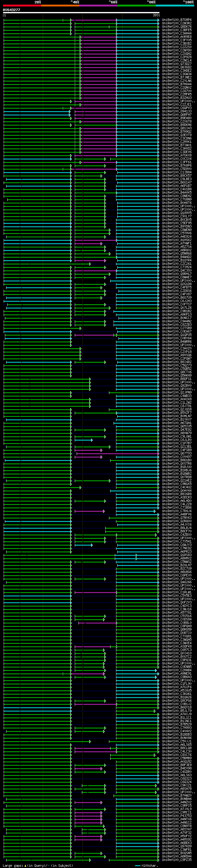197x868 pixels.
Task: Select hit label UniRef100_B6G147
Action: coord(177,182)
